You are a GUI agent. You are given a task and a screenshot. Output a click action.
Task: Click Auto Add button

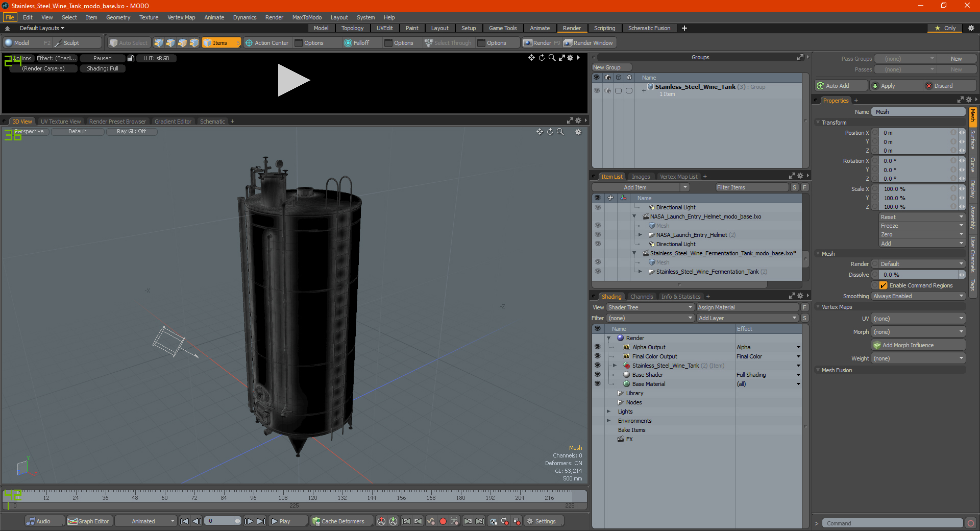point(841,86)
